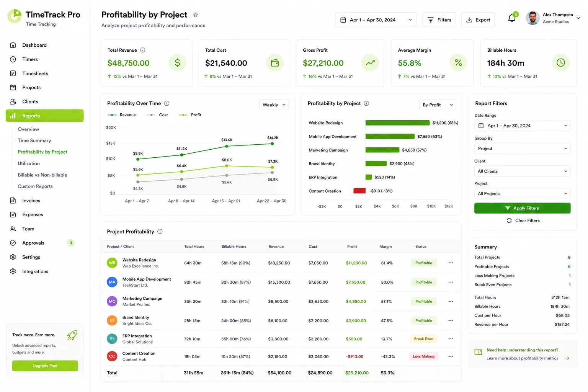Select the Utilization report

pyautogui.click(x=29, y=163)
